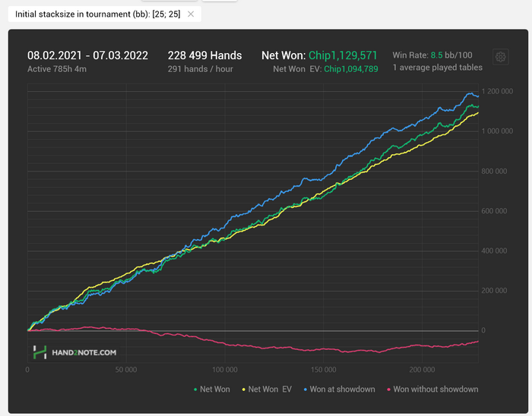
Task: Click the date range 08.02.2021 - 07.03.2022
Action: 87,55
